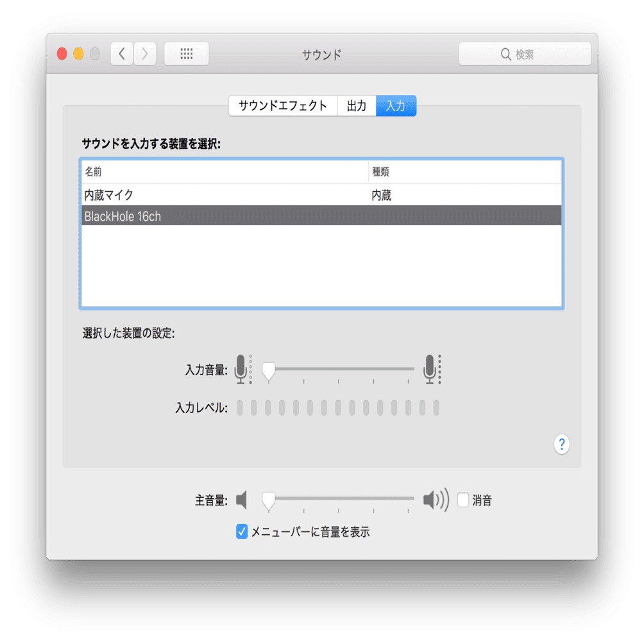Go forward using the right arrow navigation icon

pyautogui.click(x=144, y=54)
